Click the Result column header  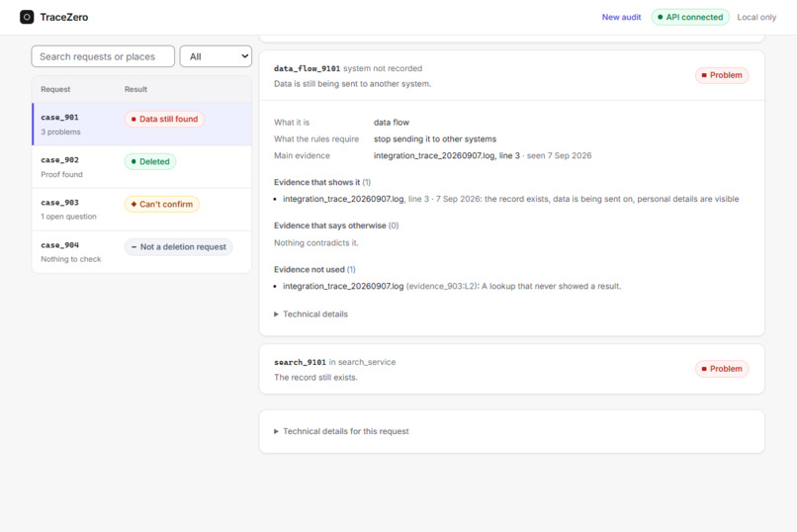tap(135, 89)
